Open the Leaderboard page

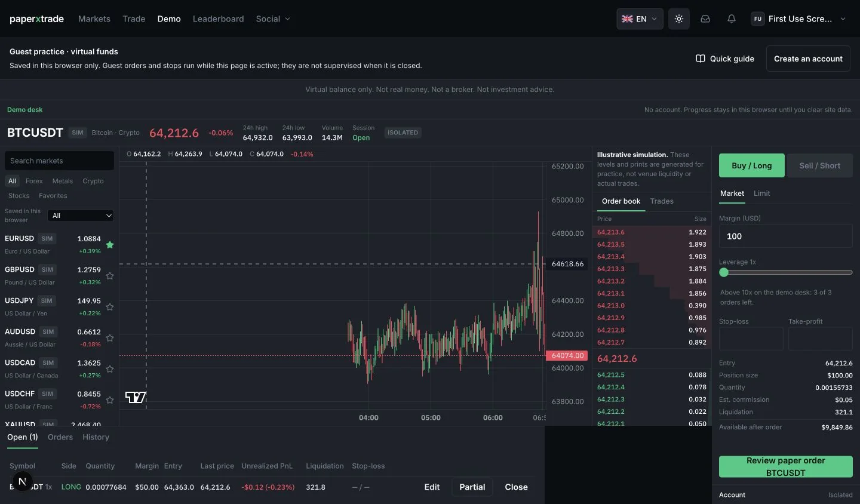pos(218,19)
